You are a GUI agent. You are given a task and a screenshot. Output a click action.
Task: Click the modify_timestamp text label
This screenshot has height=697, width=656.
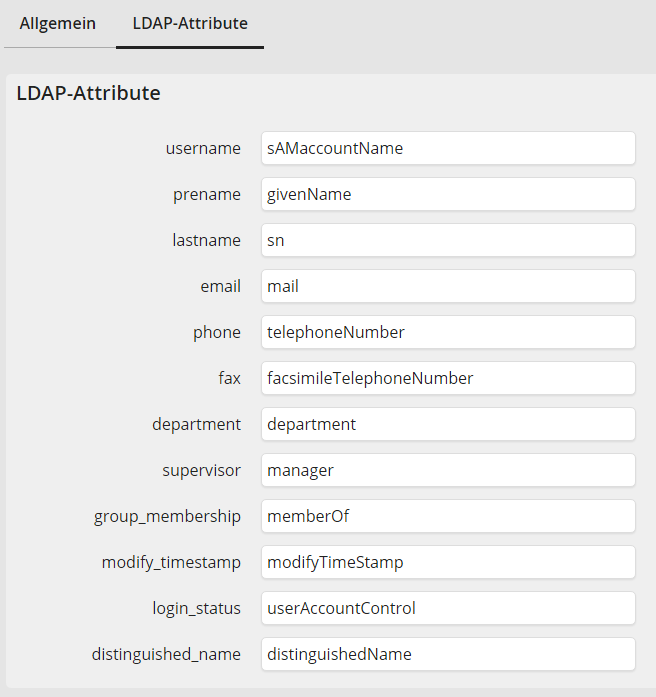pyautogui.click(x=171, y=562)
